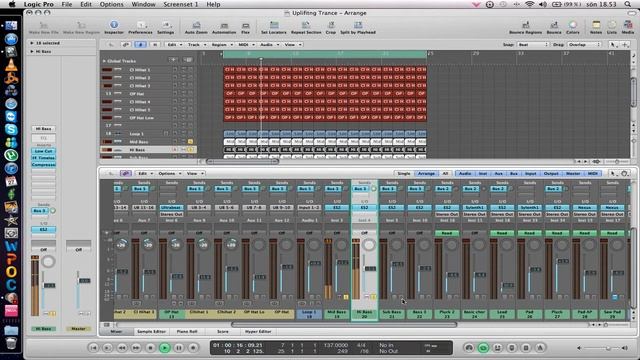640x360 pixels.
Task: Click the Split by Playhead icon
Action: 358,27
